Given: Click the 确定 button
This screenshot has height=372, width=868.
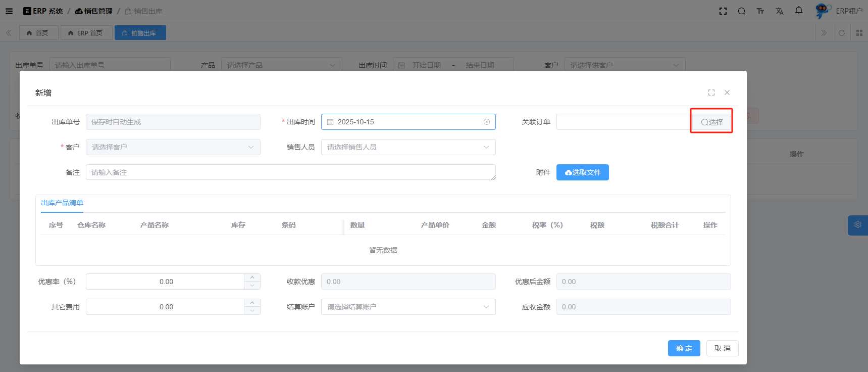Looking at the screenshot, I should tap(684, 348).
